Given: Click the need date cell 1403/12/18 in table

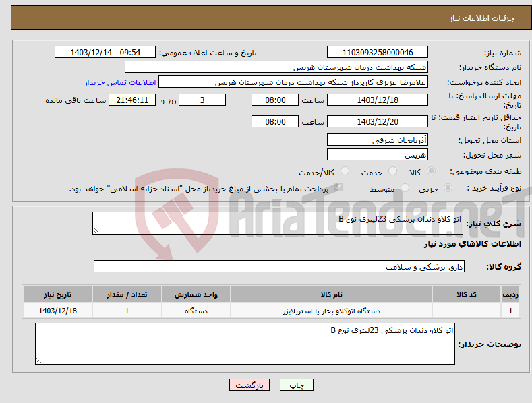Looking at the screenshot, I should point(58,311).
